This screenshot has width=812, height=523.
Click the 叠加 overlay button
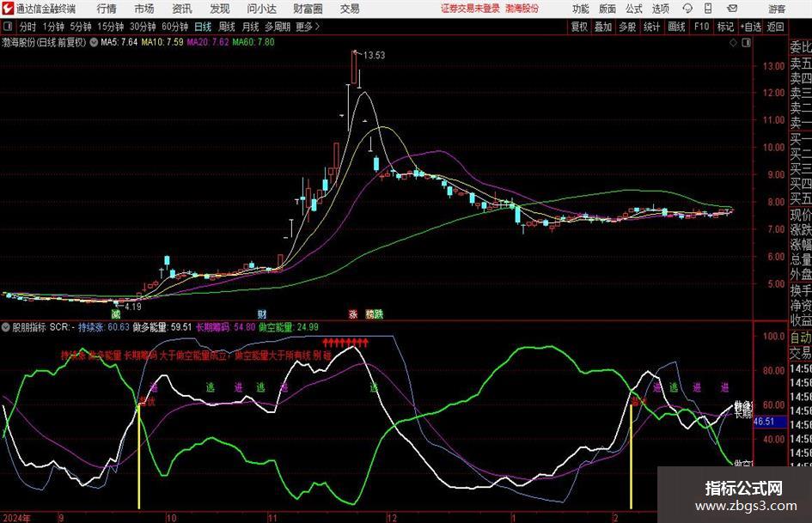coord(603,27)
